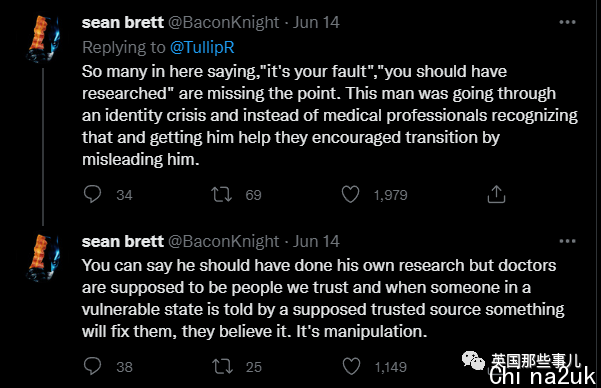Open the tweet starting "So many in here saying"
The width and height of the screenshot is (601, 388).
tap(330, 115)
